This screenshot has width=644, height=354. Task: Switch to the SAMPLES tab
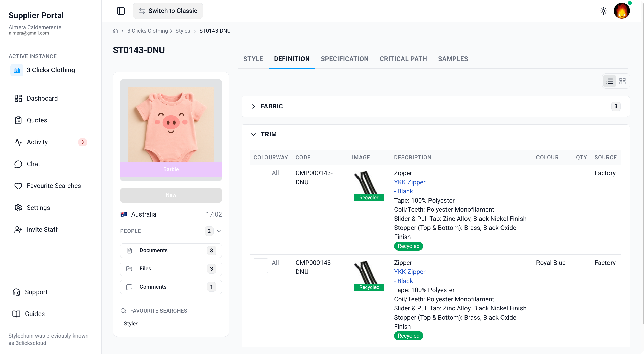click(453, 59)
